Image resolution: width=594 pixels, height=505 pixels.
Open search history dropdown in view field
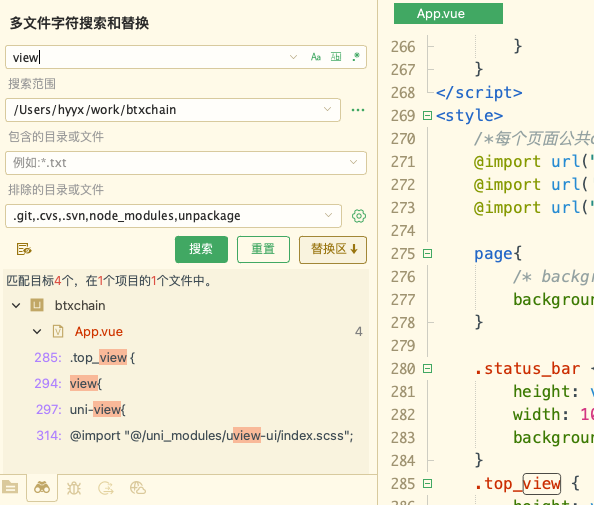[x=293, y=57]
